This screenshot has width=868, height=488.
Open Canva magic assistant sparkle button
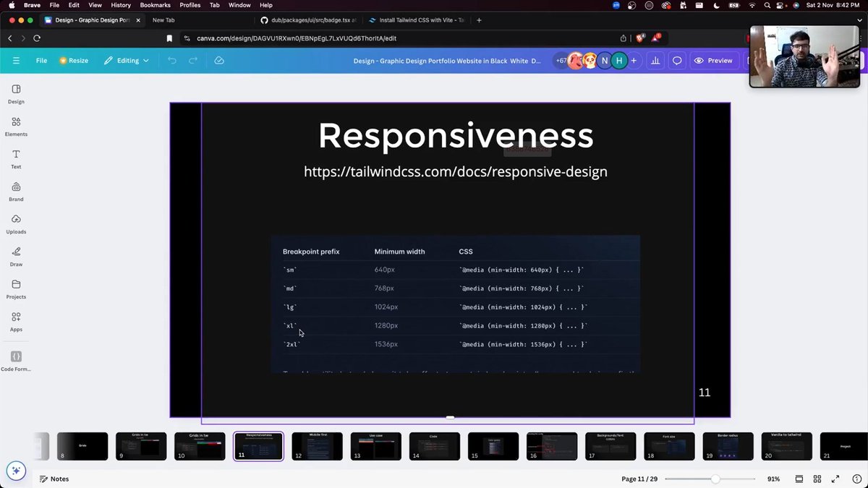pyautogui.click(x=16, y=471)
